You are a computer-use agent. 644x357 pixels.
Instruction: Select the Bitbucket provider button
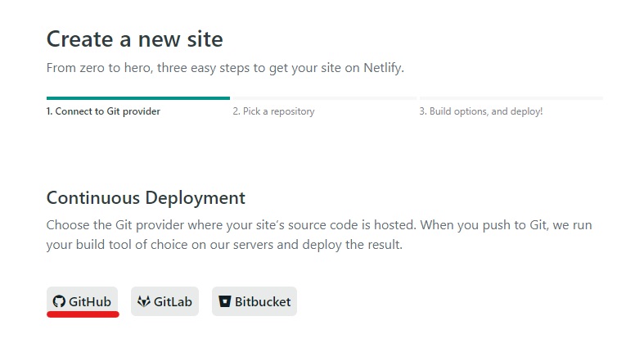point(254,301)
